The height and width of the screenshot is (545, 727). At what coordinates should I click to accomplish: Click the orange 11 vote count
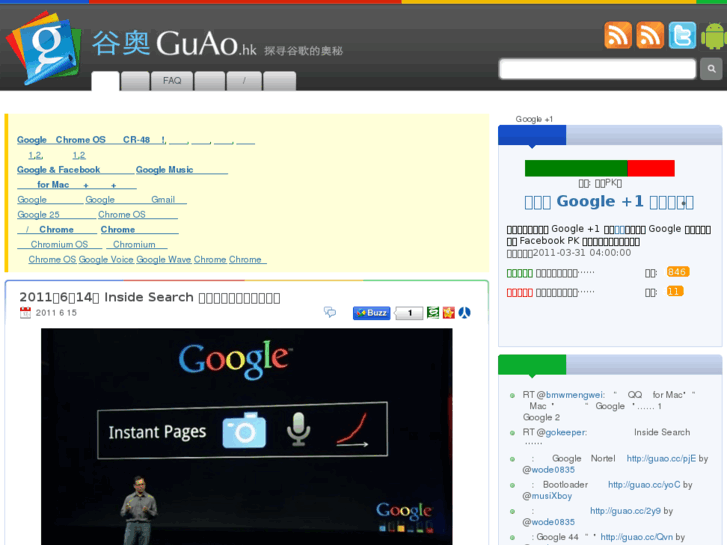click(x=675, y=291)
